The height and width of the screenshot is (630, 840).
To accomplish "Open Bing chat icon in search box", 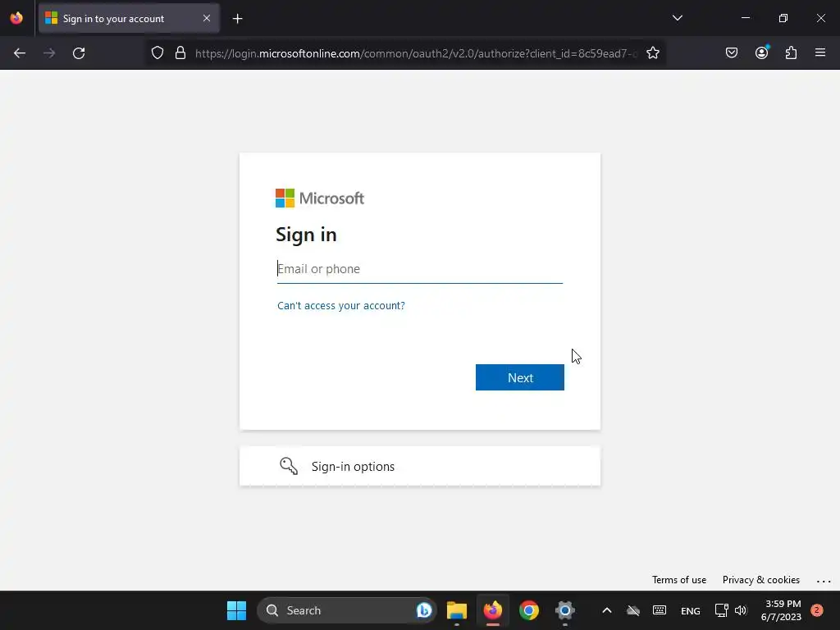I will (424, 610).
